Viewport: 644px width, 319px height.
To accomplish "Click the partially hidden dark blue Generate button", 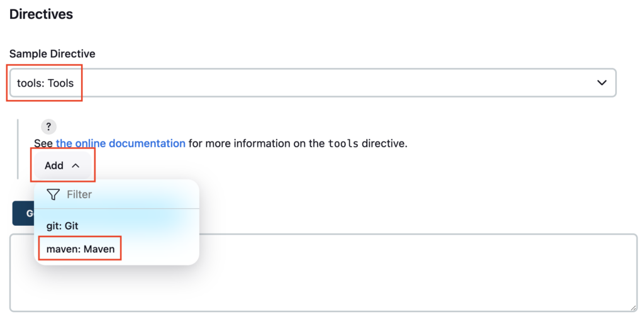I will pyautogui.click(x=23, y=213).
